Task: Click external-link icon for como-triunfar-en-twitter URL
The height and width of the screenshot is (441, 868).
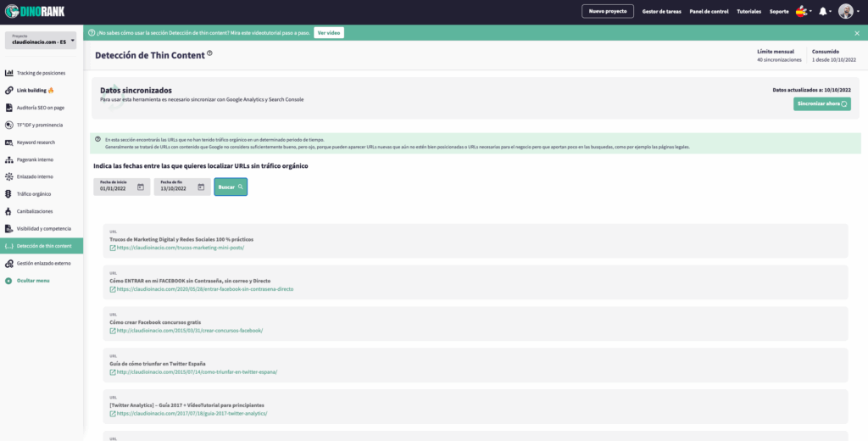Action: coord(113,372)
